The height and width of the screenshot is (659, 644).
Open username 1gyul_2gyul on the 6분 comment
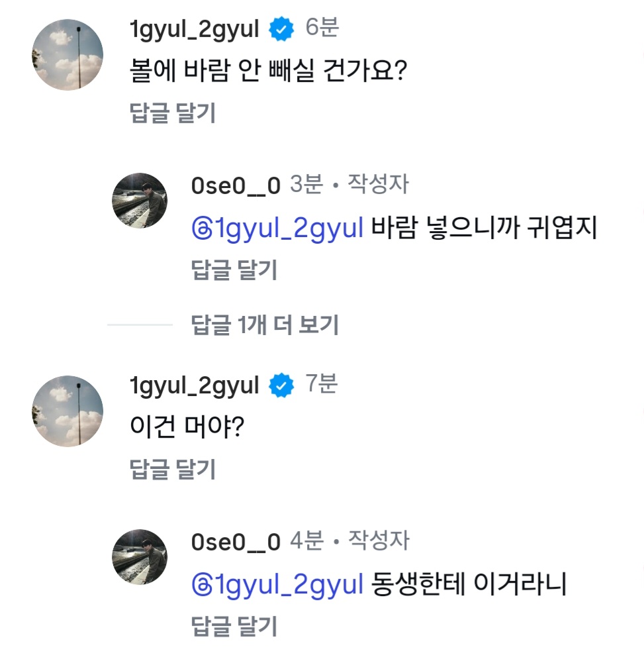[195, 29]
